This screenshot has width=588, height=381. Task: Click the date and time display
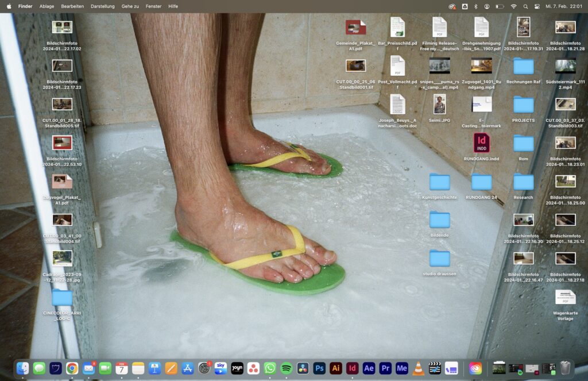[x=563, y=6]
